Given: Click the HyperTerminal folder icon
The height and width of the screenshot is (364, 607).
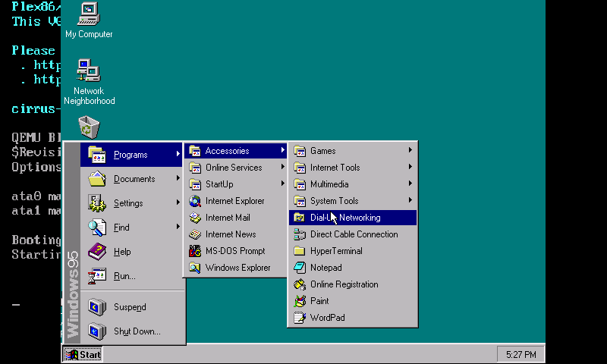Looking at the screenshot, I should tap(299, 251).
